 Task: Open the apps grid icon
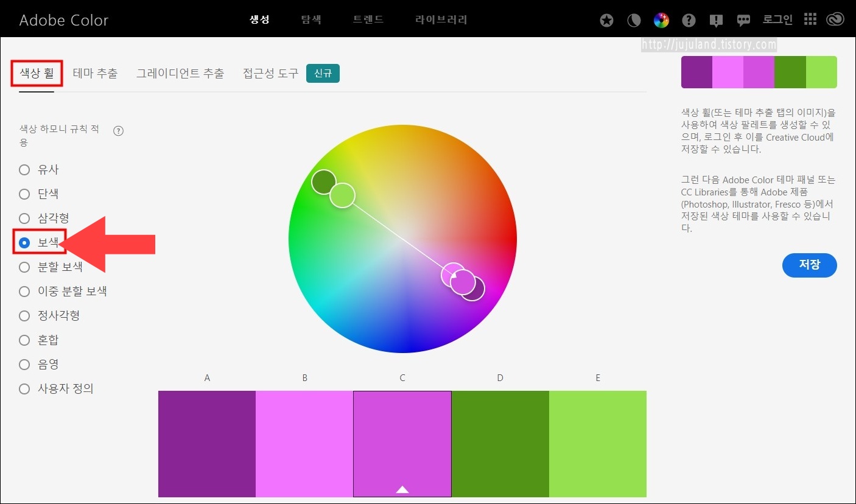pyautogui.click(x=810, y=19)
